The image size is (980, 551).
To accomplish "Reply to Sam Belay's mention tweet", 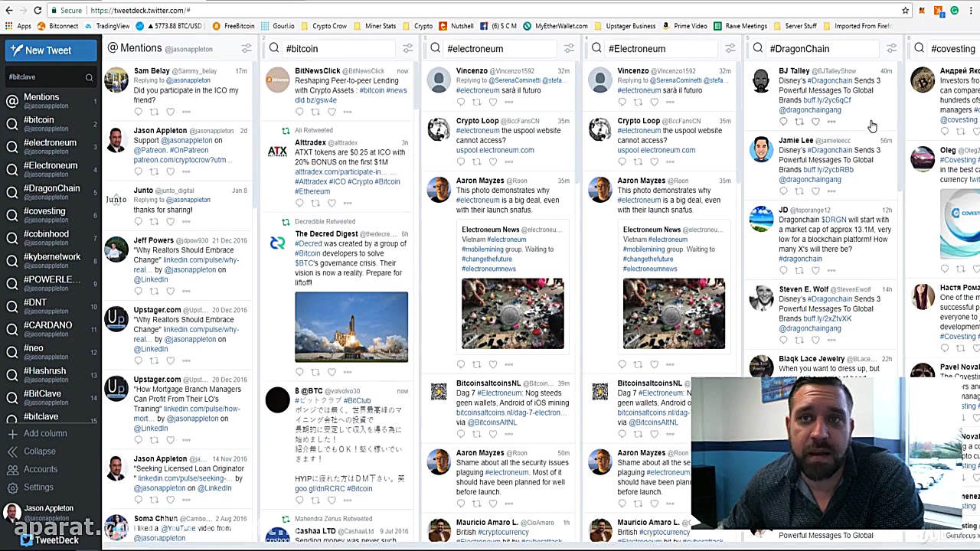I will click(139, 112).
